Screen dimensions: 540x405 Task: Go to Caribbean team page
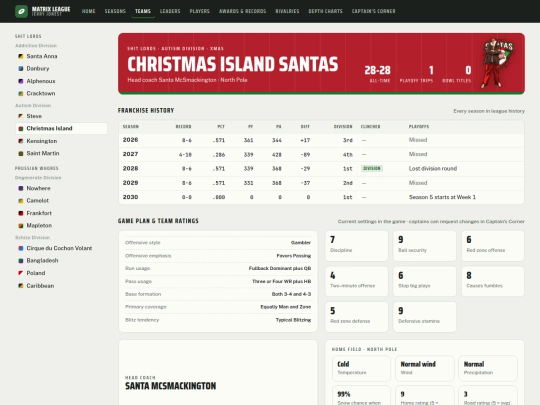(x=61, y=285)
